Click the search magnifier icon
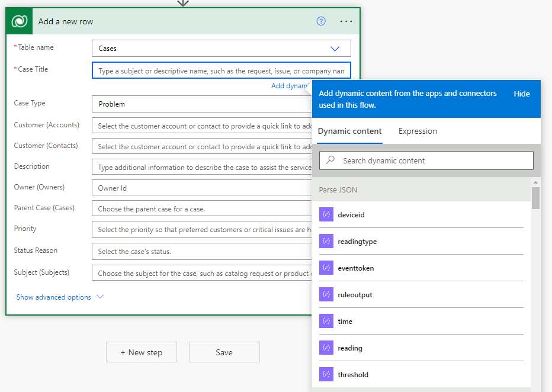 pyautogui.click(x=330, y=160)
